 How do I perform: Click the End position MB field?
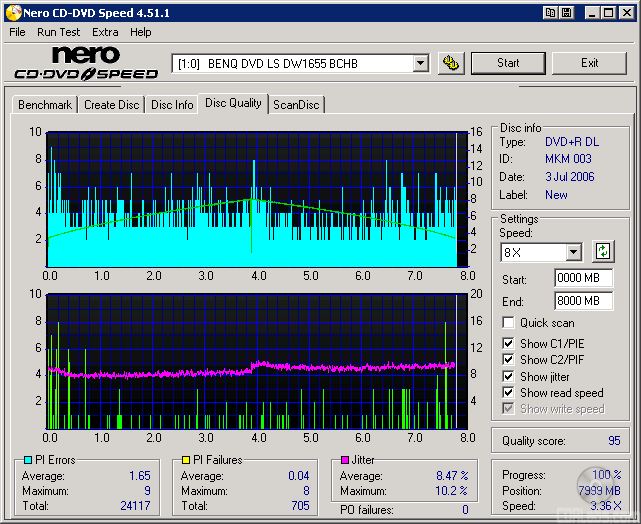(x=582, y=300)
